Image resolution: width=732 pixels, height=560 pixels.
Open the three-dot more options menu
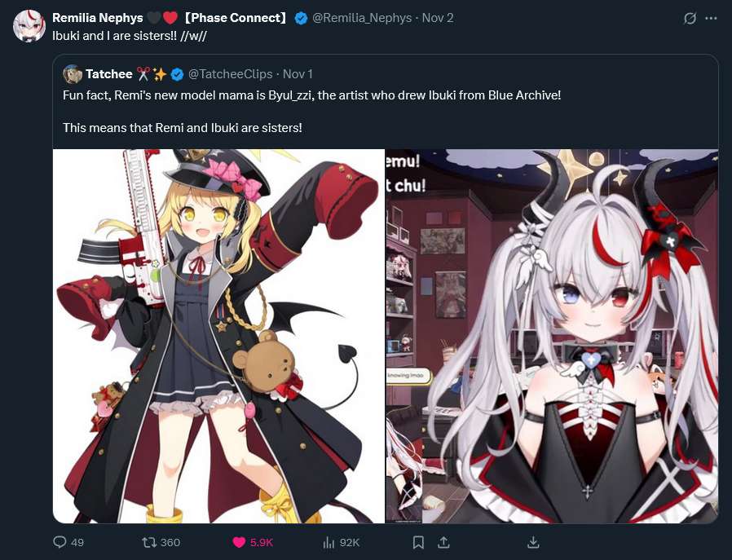tap(711, 18)
